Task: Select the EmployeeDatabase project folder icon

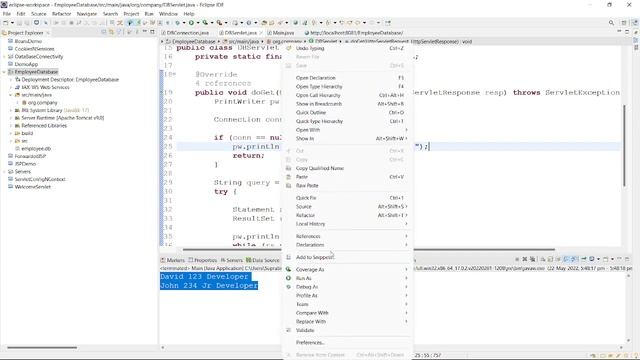Action: (11, 72)
